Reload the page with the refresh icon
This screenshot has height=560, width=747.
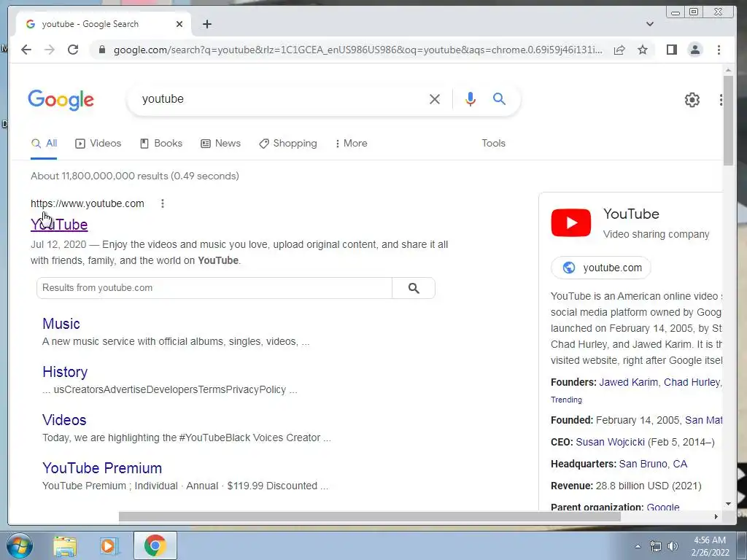(73, 50)
